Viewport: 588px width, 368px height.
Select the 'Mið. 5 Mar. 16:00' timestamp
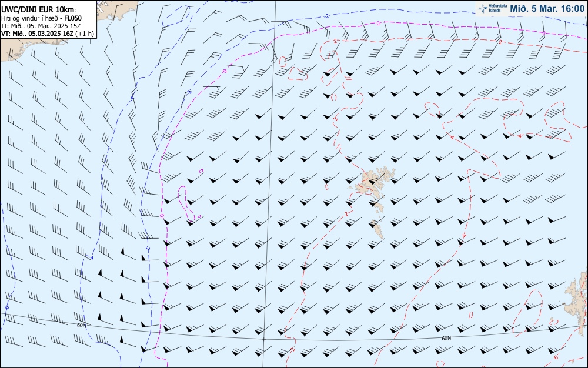(x=547, y=9)
